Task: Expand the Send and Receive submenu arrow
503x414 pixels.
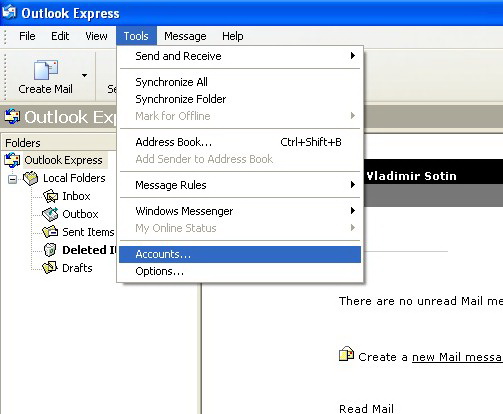Action: click(353, 56)
